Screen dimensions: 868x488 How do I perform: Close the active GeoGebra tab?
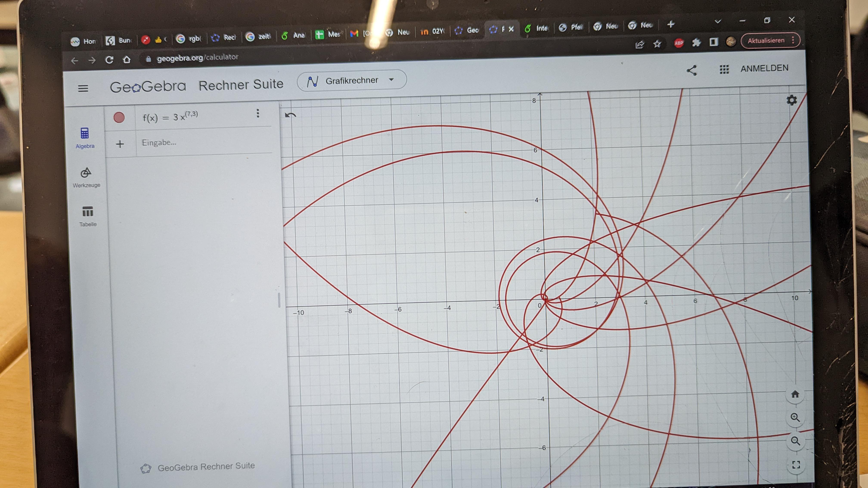[x=511, y=29]
